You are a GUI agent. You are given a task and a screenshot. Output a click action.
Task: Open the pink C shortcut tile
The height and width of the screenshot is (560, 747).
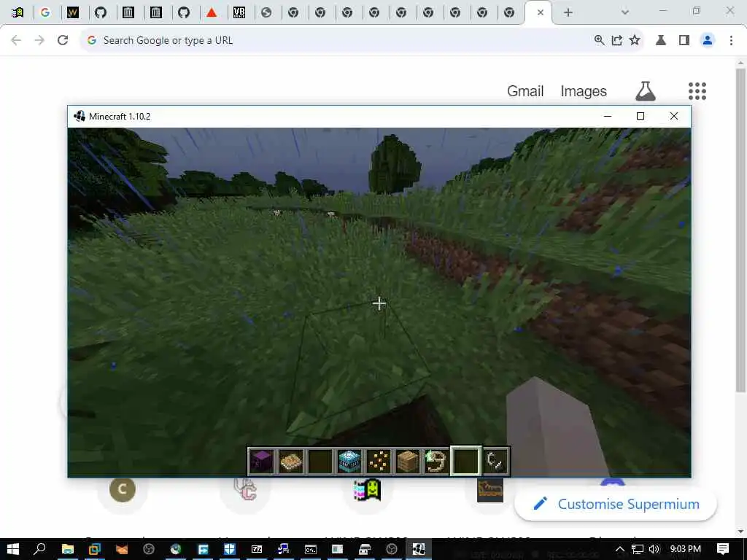[x=245, y=489]
